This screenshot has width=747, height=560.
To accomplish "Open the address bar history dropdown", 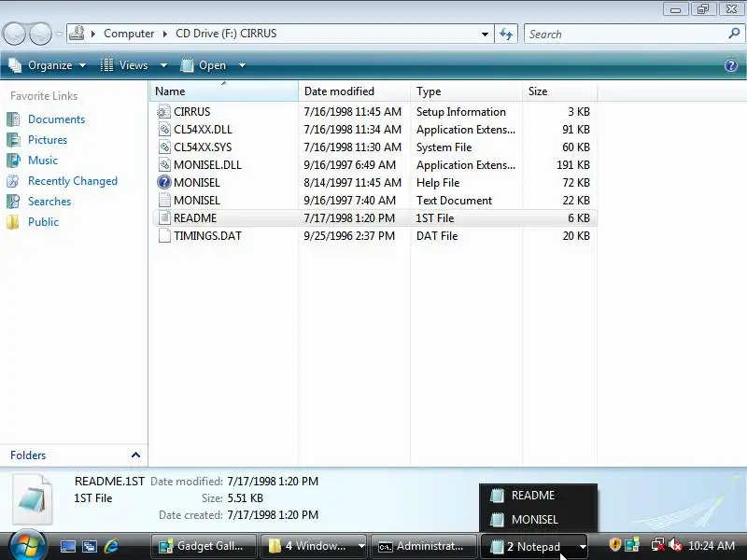I will tap(485, 35).
